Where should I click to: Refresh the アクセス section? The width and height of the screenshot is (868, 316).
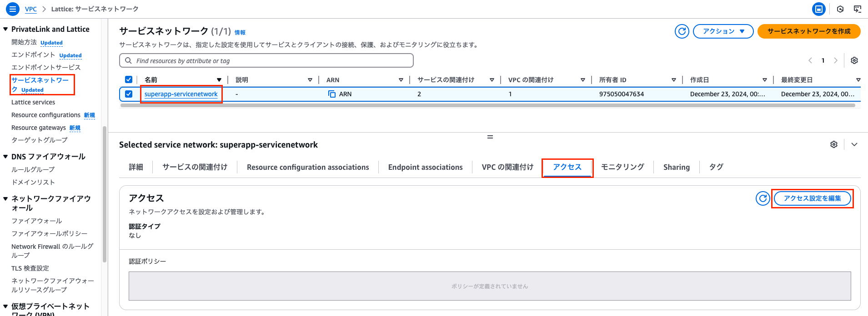tap(763, 198)
